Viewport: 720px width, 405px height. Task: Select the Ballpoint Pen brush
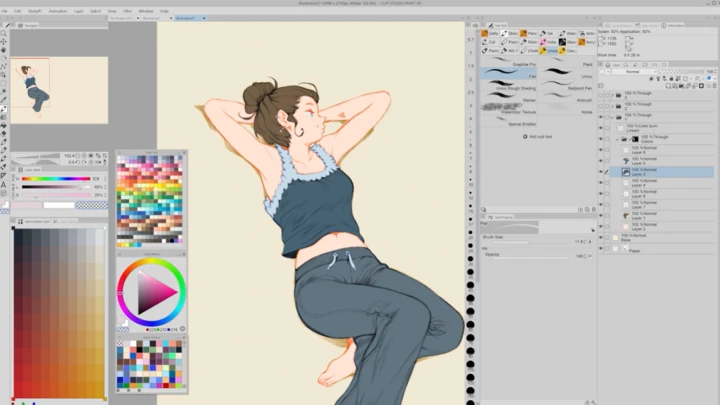(567, 85)
